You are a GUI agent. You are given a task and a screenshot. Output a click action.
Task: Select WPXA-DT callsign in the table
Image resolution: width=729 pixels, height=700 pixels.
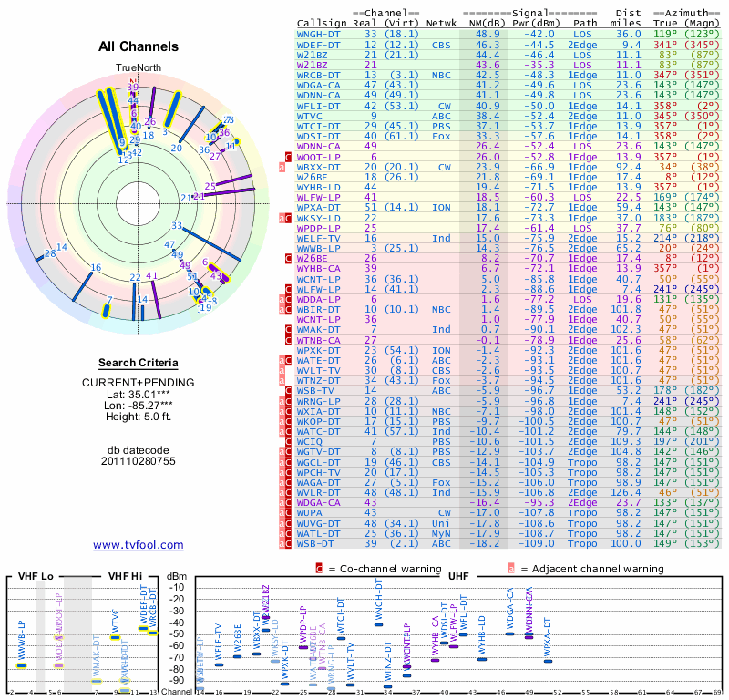[x=318, y=207]
